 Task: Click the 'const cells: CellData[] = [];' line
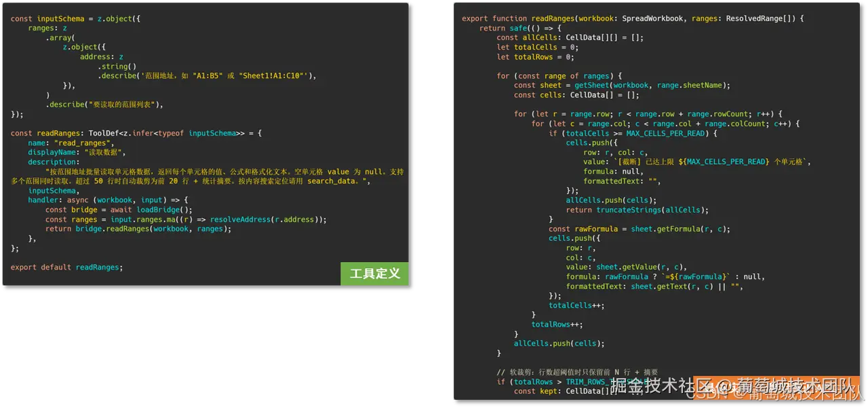coord(576,94)
